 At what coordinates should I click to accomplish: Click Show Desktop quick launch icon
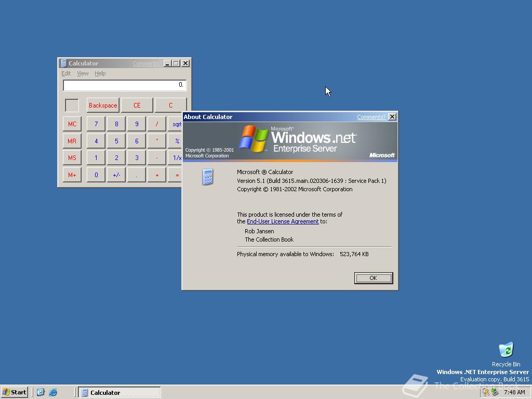[41, 392]
